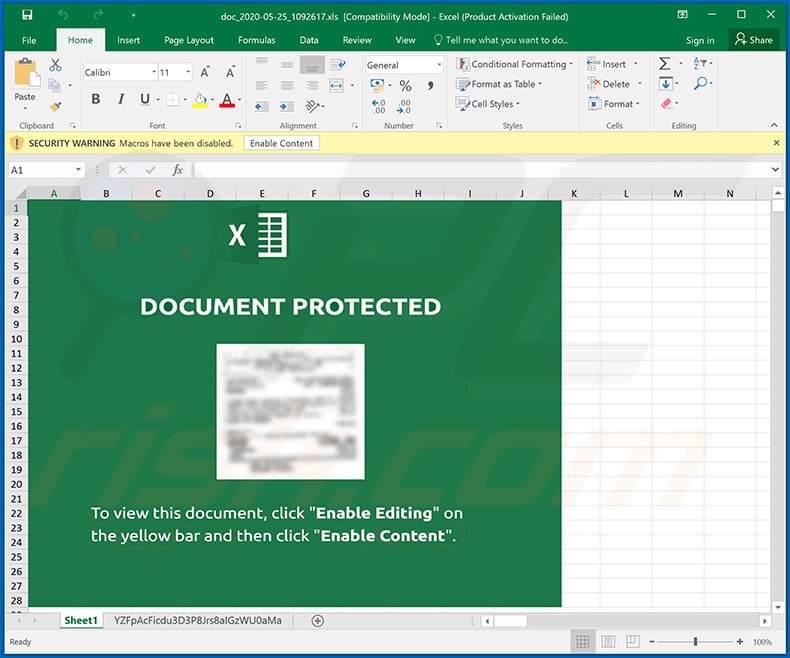Click the Wrap Text icon
Image resolution: width=790 pixels, height=658 pixels.
(x=338, y=64)
